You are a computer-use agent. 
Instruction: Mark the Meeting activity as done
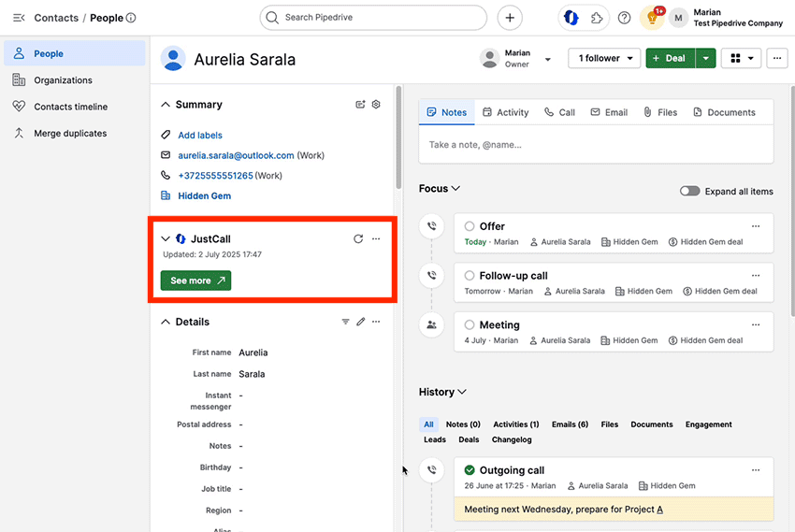tap(470, 324)
